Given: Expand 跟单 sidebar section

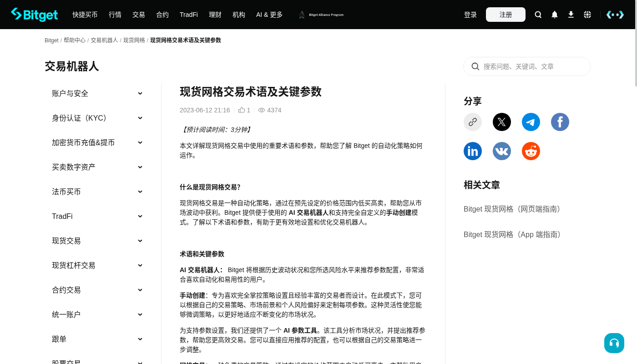Looking at the screenshot, I should click(x=97, y=339).
